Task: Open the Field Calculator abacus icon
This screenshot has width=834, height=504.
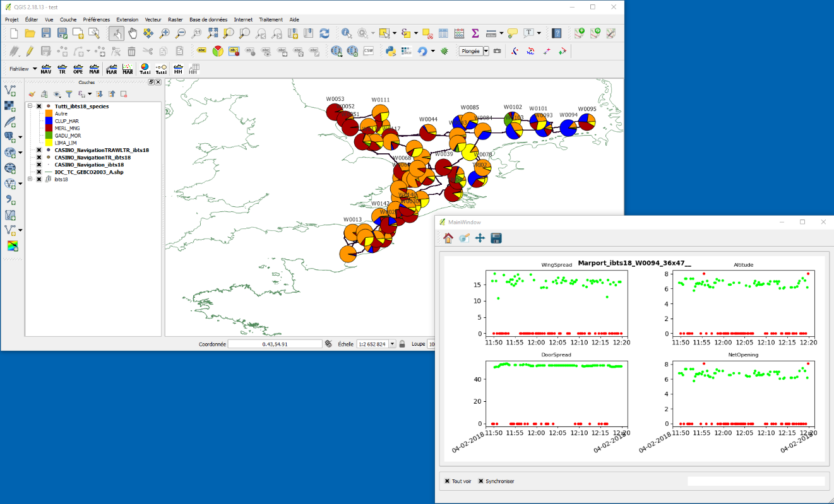Action: pos(459,33)
